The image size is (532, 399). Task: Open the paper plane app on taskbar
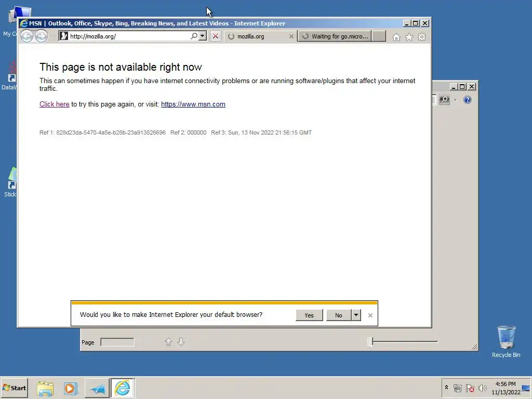pyautogui.click(x=97, y=389)
